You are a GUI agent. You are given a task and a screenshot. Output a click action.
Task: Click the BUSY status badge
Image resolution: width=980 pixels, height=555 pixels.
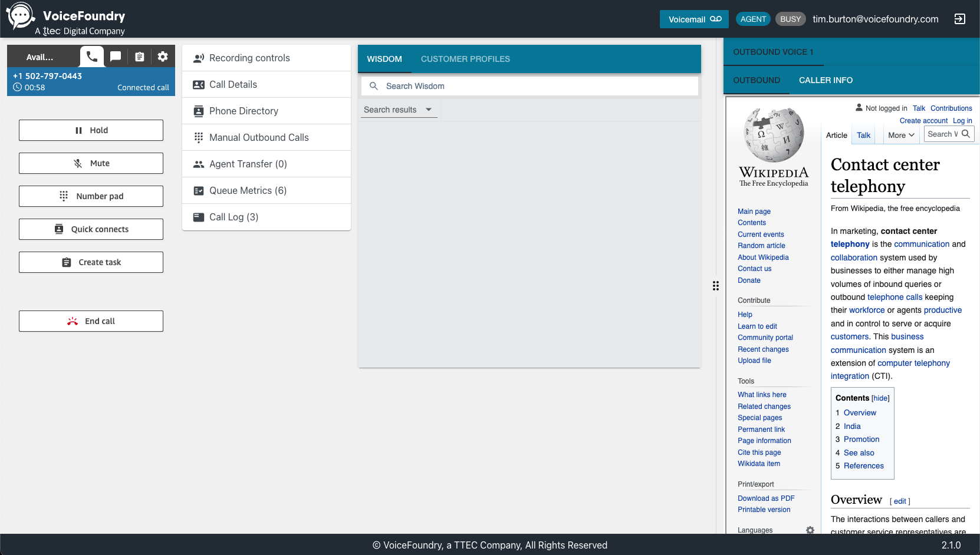click(790, 19)
